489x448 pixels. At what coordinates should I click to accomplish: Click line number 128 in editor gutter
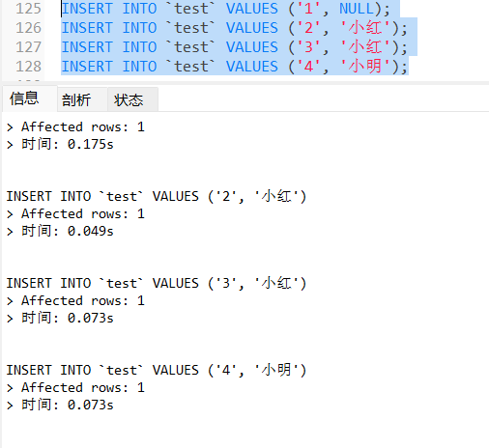click(x=28, y=67)
